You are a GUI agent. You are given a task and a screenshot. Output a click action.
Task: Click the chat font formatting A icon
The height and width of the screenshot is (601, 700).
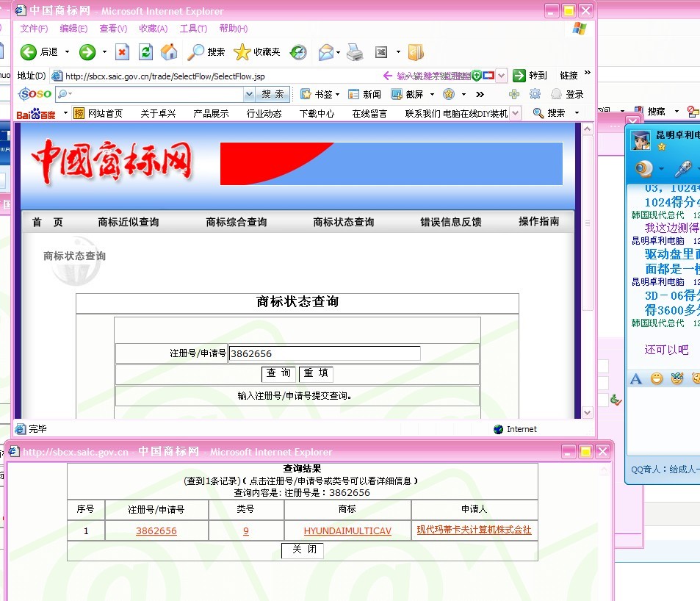click(x=636, y=378)
